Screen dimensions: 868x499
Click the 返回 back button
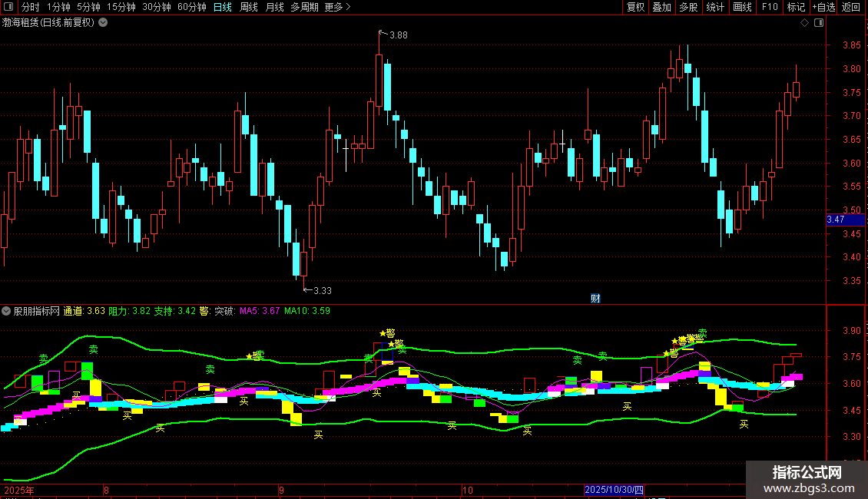coord(851,8)
